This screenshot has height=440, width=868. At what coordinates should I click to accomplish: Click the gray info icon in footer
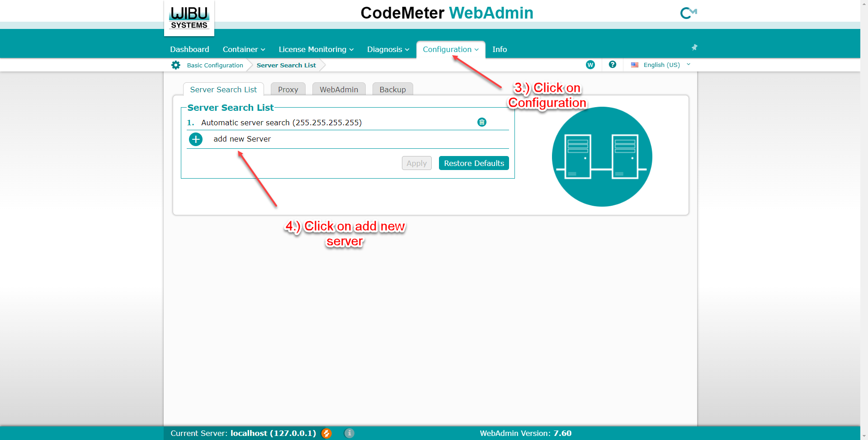click(x=349, y=433)
